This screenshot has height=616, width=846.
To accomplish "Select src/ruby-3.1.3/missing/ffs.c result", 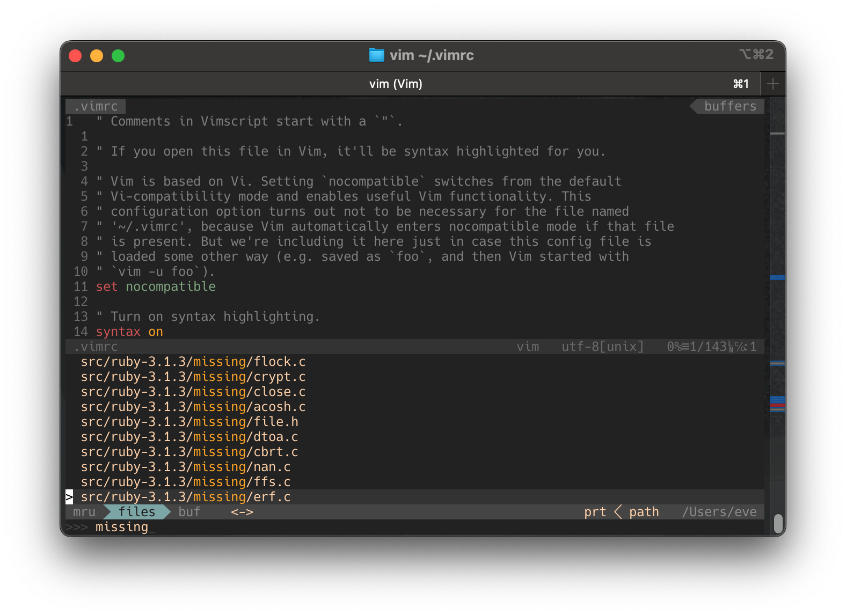I will (x=186, y=482).
